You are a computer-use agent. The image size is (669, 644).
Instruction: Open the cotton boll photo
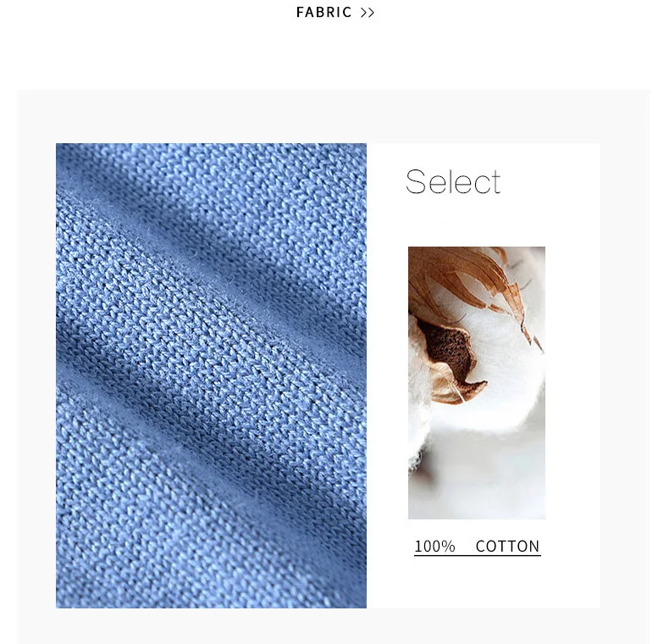(x=477, y=383)
